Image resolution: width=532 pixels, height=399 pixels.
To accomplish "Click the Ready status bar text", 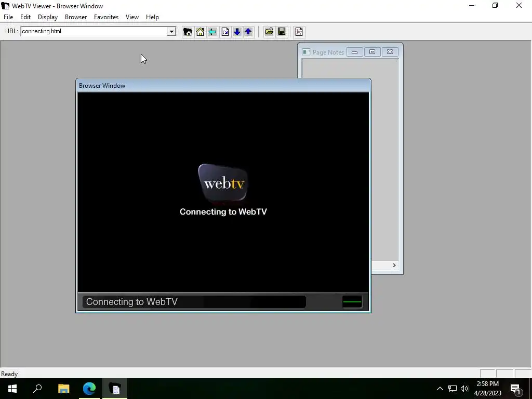I will (x=9, y=374).
